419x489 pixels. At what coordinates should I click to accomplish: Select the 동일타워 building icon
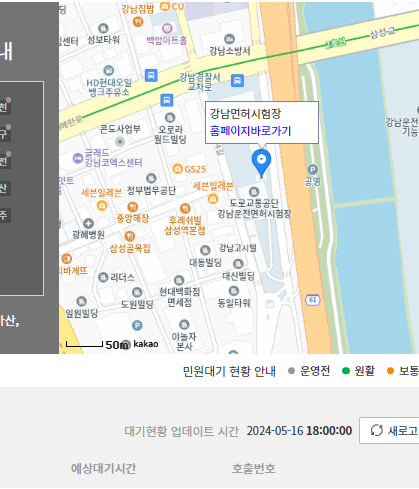pyautogui.click(x=234, y=291)
